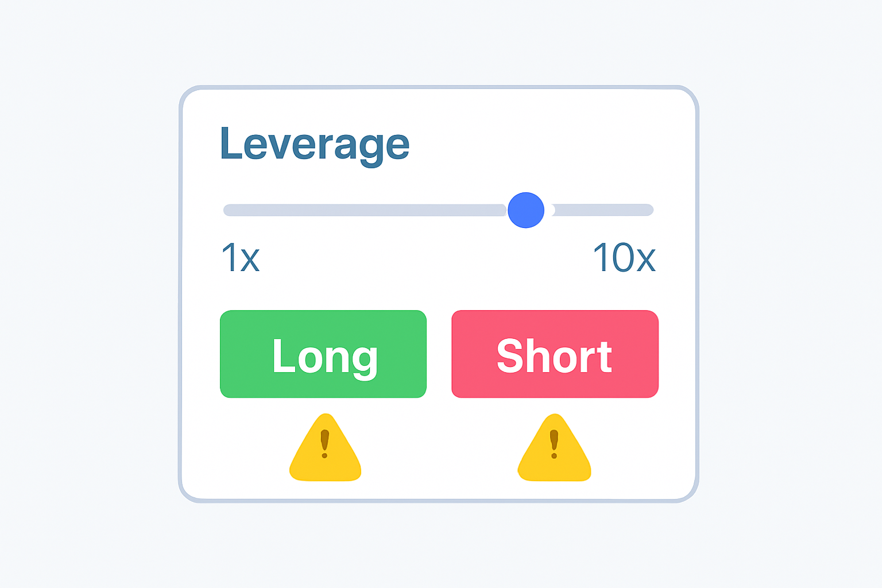Screen dimensions: 882x588
Task: Click the slider track right of the handle
Action: [x=603, y=210]
